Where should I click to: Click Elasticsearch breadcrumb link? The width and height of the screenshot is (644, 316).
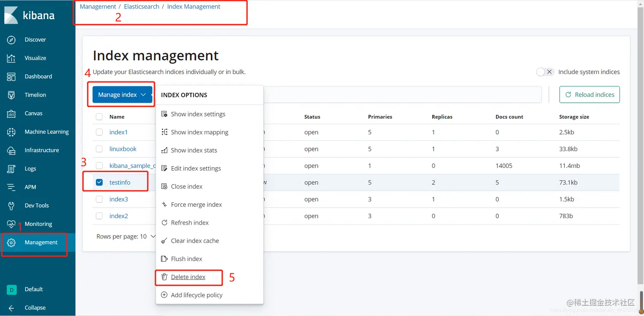[141, 6]
